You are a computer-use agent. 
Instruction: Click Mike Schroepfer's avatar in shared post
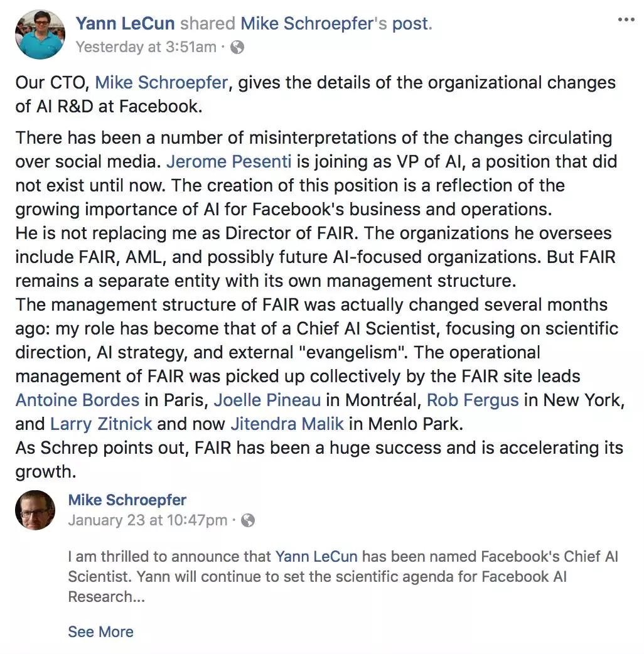35,510
